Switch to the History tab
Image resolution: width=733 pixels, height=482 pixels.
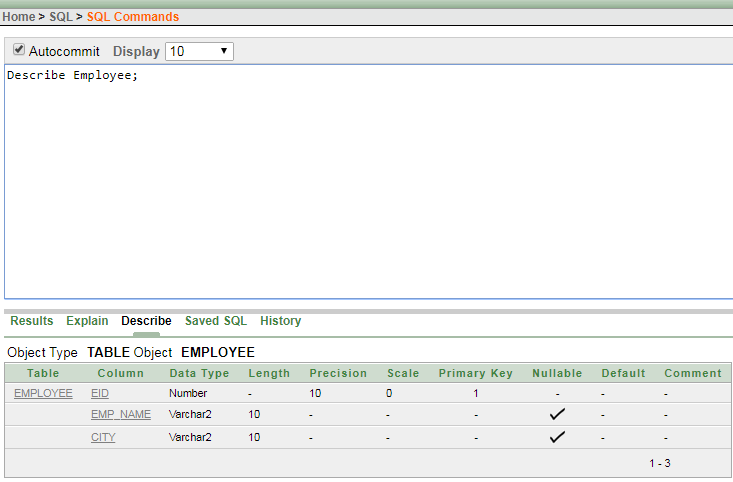[280, 321]
